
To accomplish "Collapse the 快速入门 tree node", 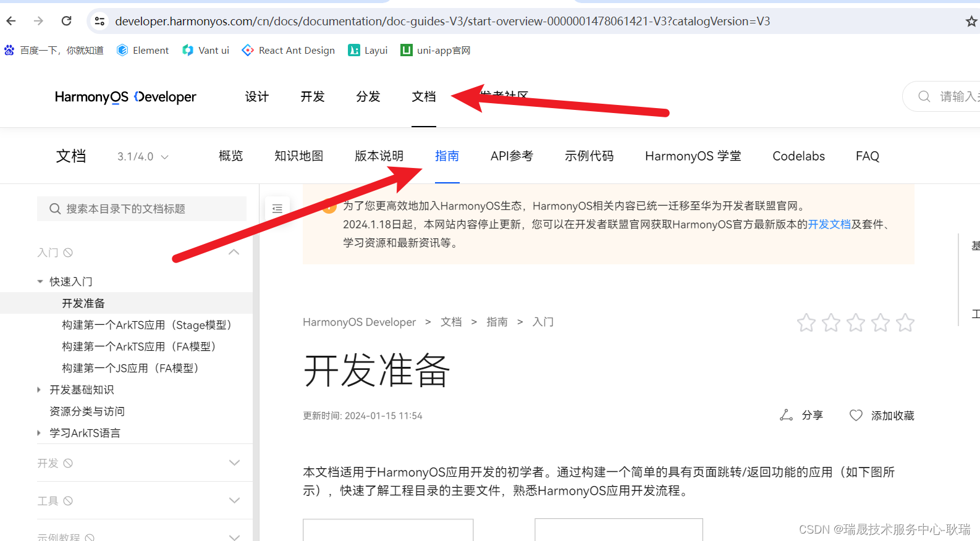I will tap(40, 282).
